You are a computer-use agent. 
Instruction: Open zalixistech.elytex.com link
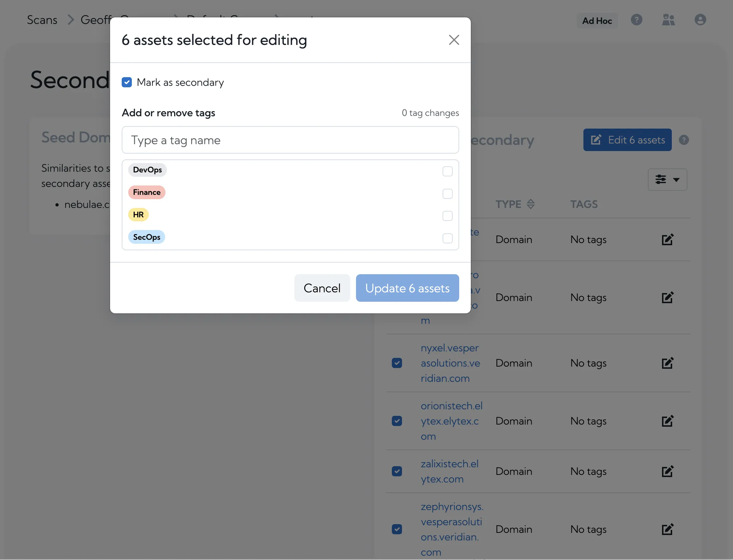point(450,471)
